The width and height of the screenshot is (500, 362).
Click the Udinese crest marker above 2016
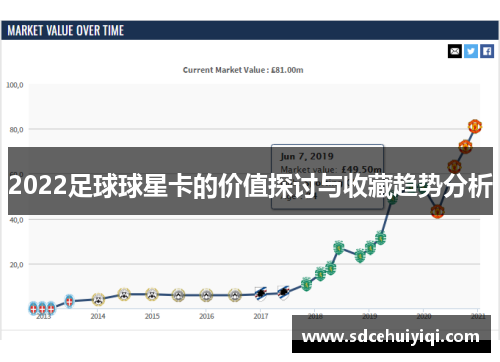coord(206,295)
